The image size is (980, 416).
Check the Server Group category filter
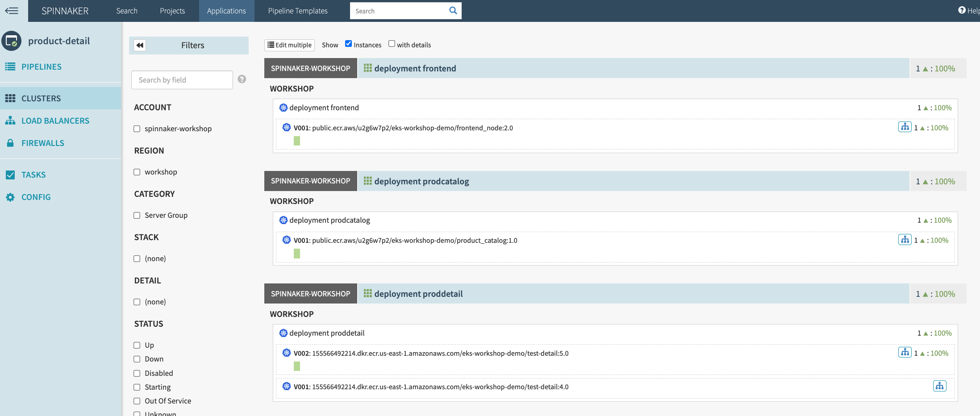coord(137,215)
